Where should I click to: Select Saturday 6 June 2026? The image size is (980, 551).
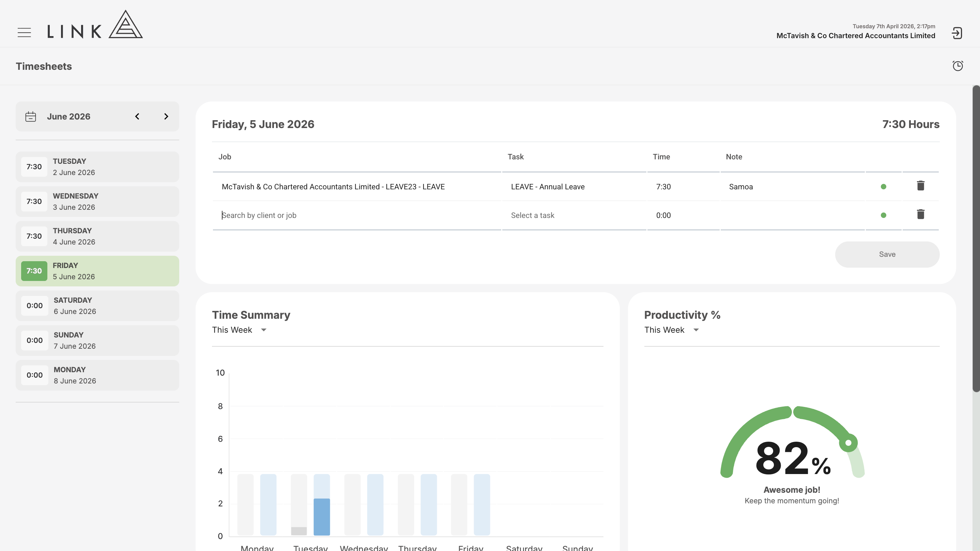97,306
